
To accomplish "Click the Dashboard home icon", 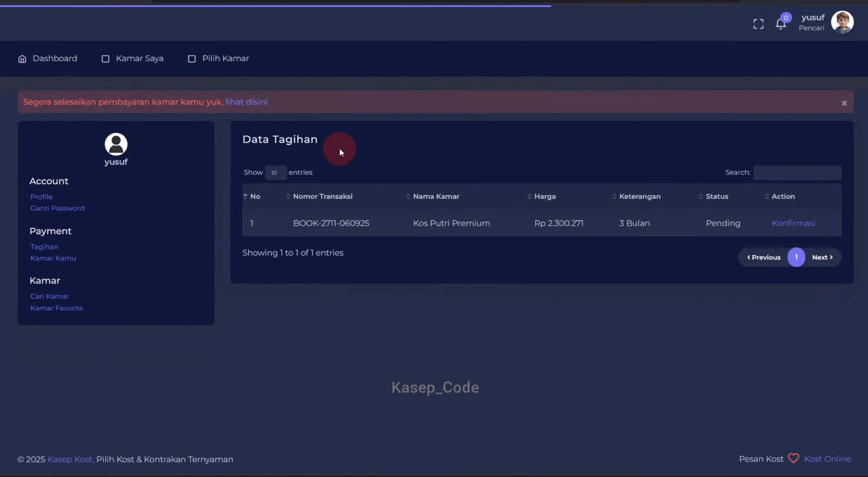I will point(22,59).
